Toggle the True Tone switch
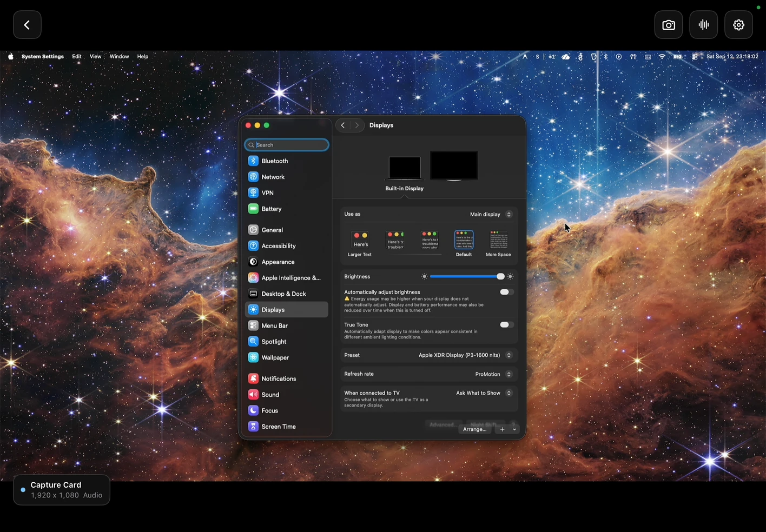 point(506,325)
